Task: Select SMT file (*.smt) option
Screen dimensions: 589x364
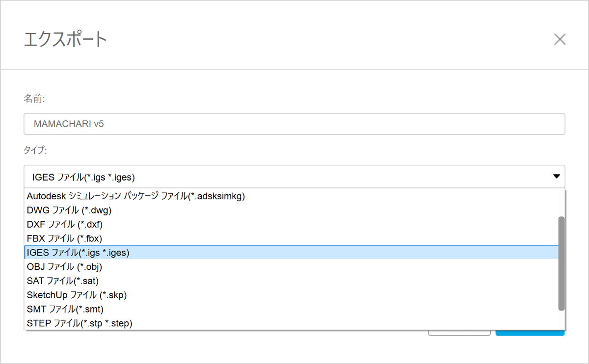Action: pos(65,309)
